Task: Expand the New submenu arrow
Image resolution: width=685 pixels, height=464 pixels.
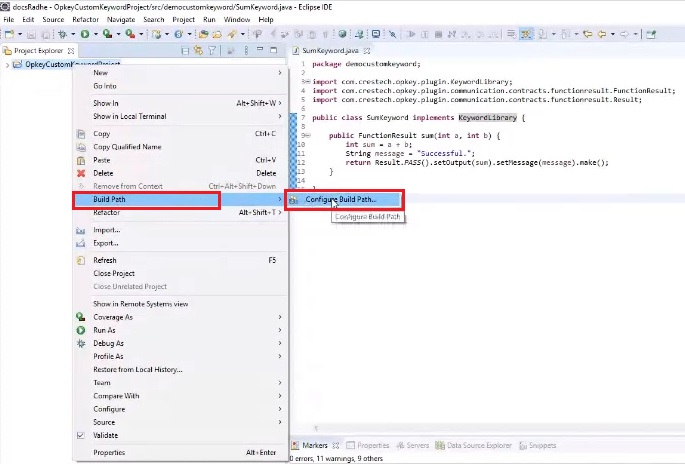Action: pos(279,73)
